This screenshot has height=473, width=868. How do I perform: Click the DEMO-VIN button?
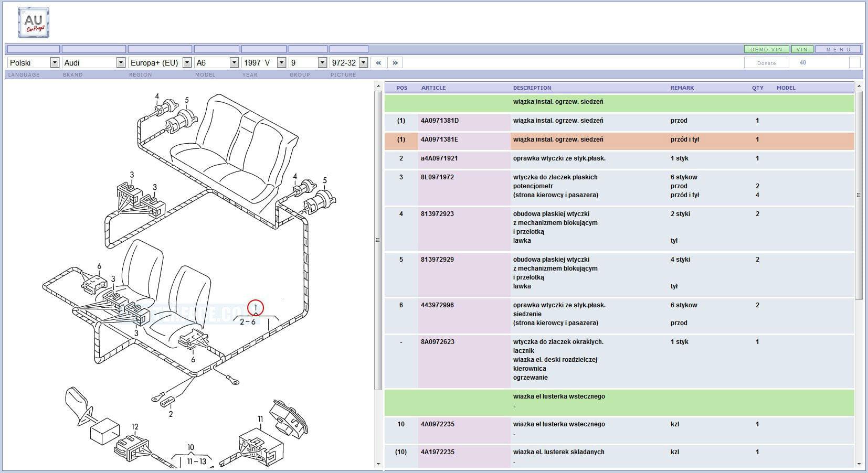(x=766, y=49)
